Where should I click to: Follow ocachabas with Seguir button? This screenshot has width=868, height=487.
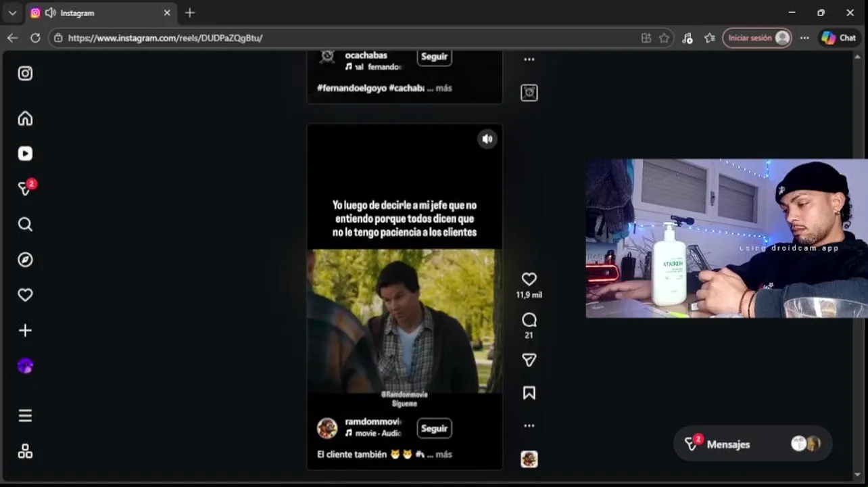[434, 57]
